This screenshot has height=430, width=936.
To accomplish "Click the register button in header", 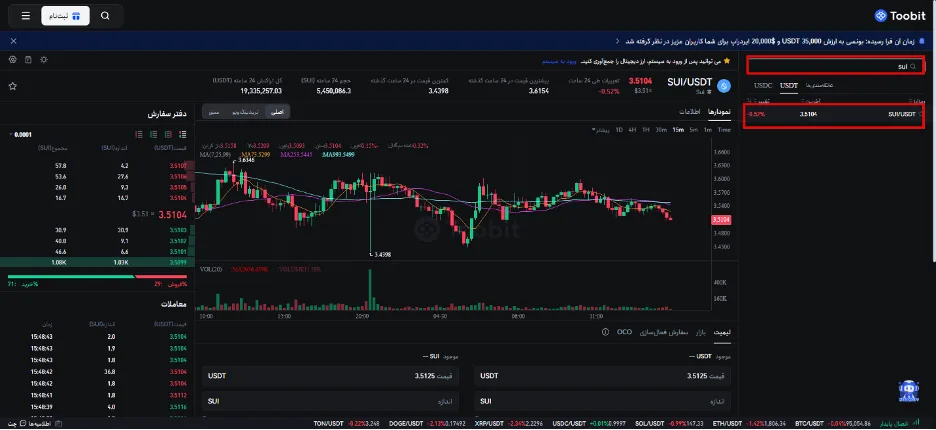I will 65,16.
